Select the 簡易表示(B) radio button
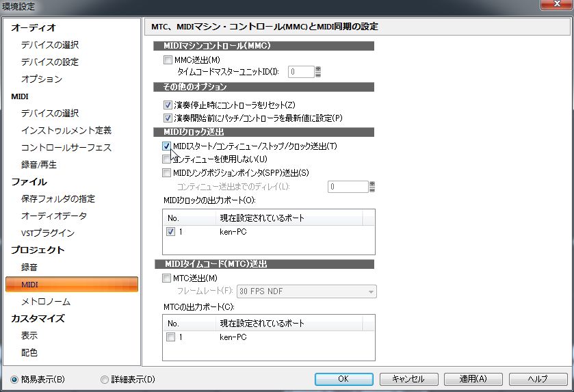This screenshot has width=574, height=392. [14, 380]
